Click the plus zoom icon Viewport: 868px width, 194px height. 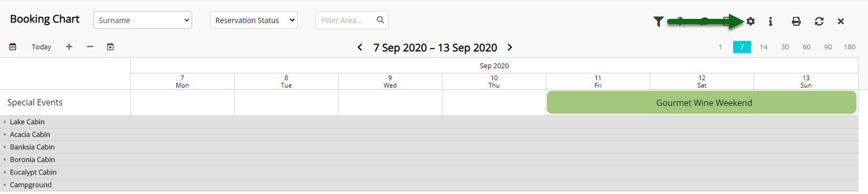pos(69,47)
